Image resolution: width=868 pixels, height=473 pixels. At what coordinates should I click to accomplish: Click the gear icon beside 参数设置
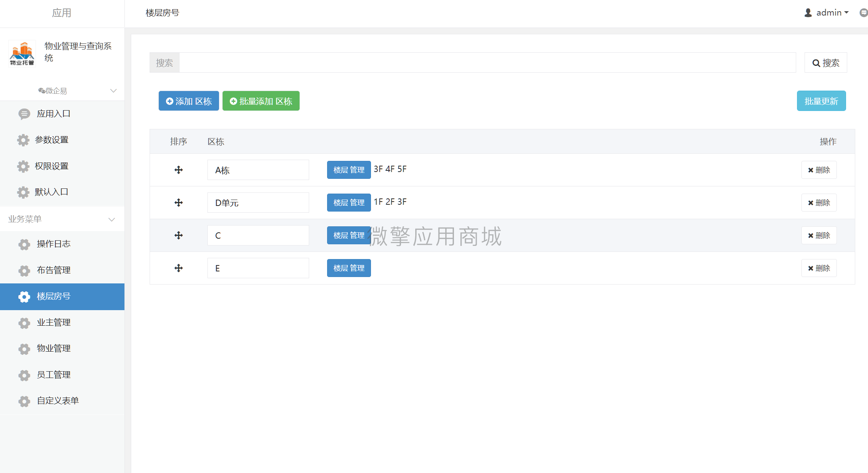[23, 140]
